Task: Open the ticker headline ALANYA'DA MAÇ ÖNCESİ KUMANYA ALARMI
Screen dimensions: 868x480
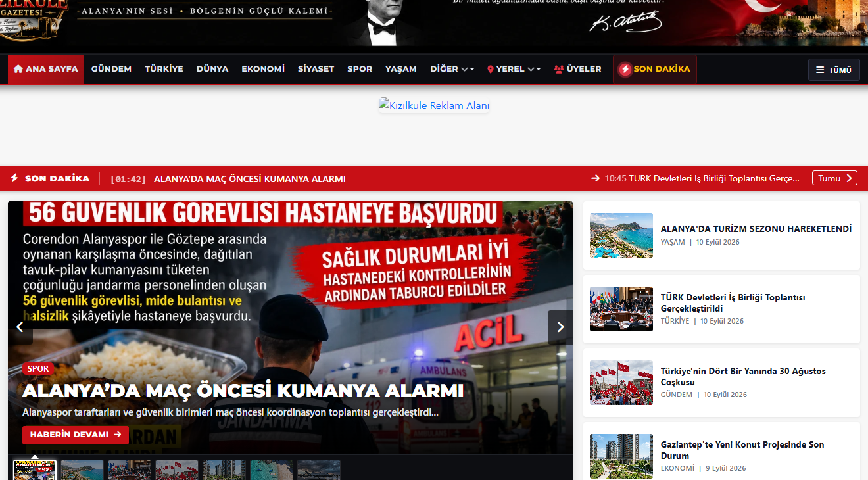Action: pos(250,179)
